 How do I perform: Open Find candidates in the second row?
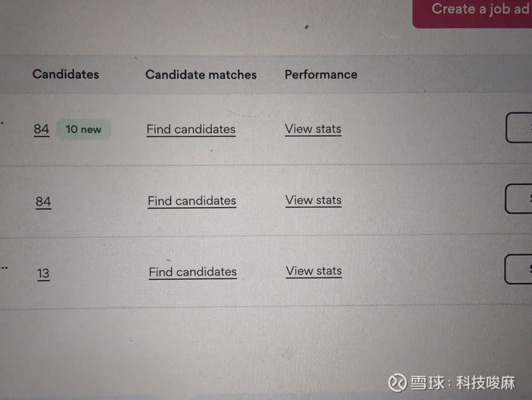[x=192, y=201]
